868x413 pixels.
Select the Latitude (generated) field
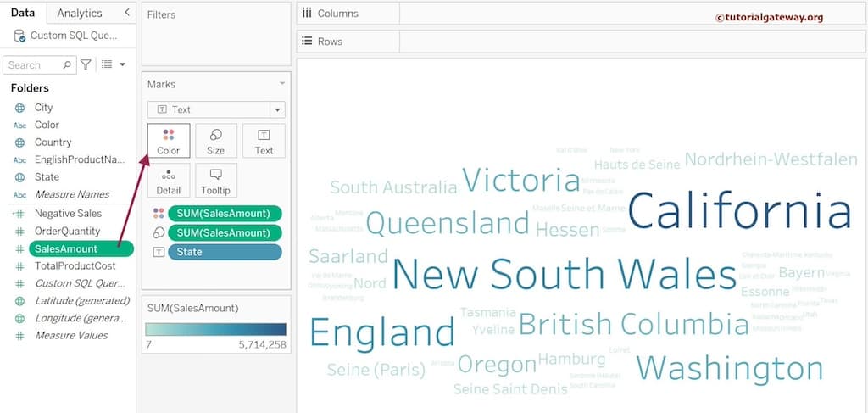coord(82,300)
